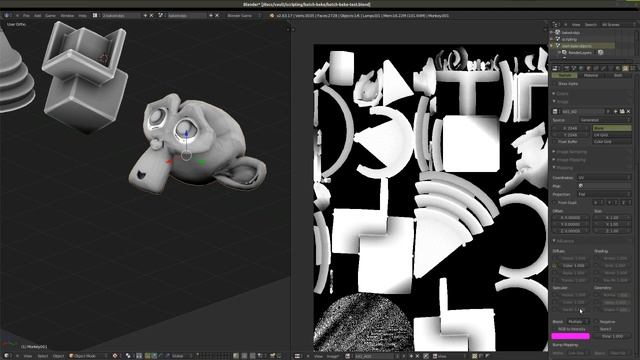The width and height of the screenshot is (640, 360).
Task: Open the Object properties tab icon
Action: pyautogui.click(x=588, y=68)
